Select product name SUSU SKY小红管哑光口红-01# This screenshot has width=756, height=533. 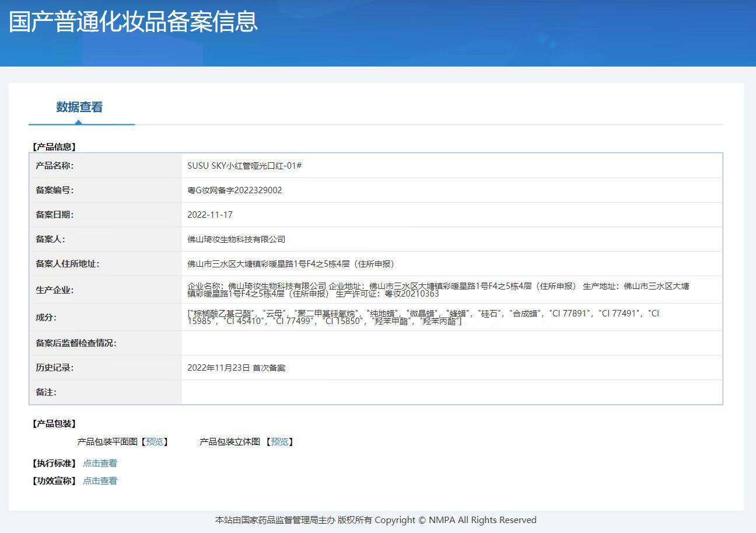244,166
